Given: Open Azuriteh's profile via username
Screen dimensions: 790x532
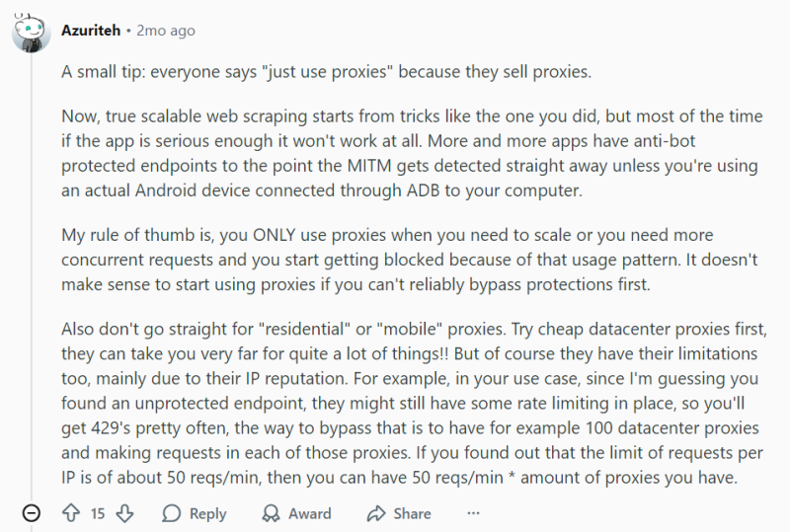Looking at the screenshot, I should point(90,31).
